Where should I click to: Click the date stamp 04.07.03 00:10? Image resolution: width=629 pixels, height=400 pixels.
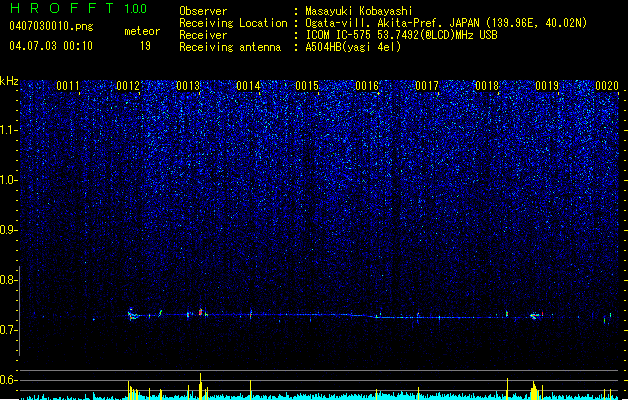51,46
